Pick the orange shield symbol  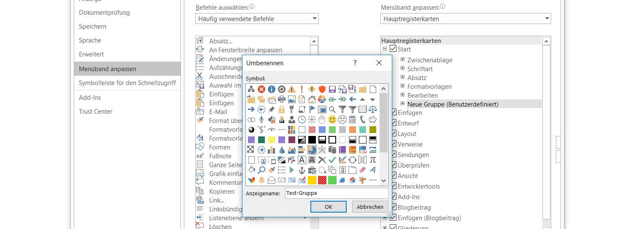(322, 89)
